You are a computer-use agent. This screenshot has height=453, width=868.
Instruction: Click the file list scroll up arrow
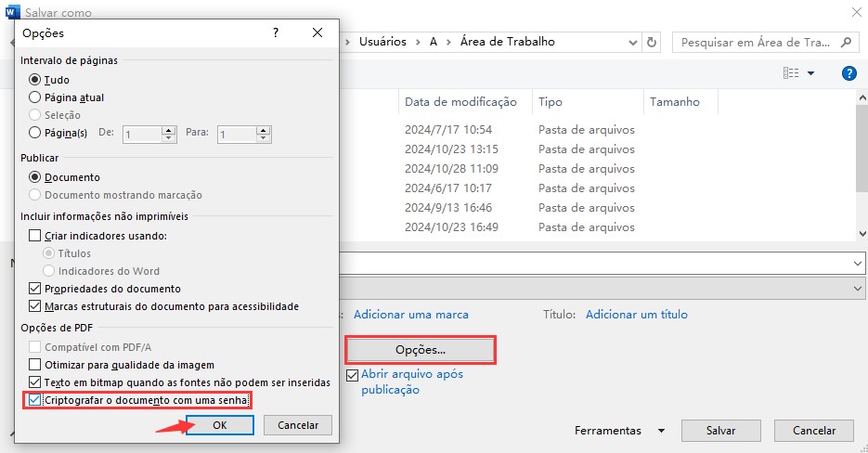pos(862,97)
